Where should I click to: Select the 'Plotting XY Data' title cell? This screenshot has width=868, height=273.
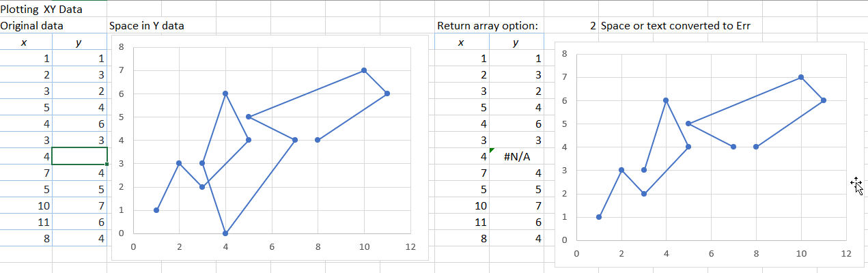43,10
